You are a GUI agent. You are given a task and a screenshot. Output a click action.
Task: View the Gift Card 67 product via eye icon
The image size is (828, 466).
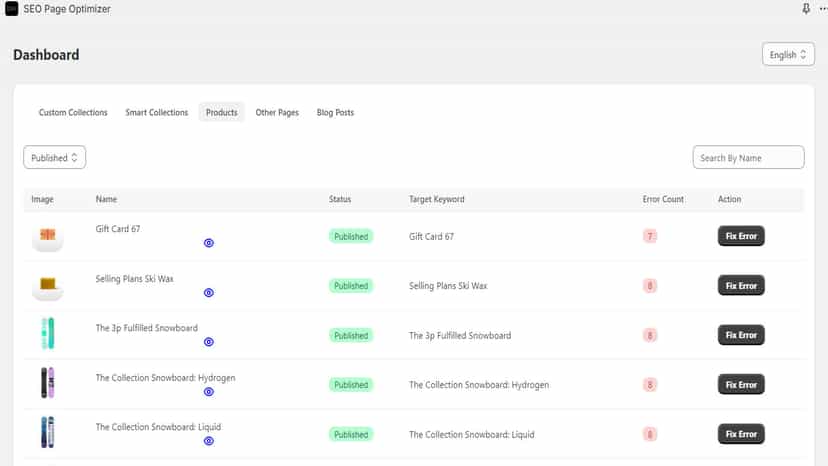(x=209, y=243)
